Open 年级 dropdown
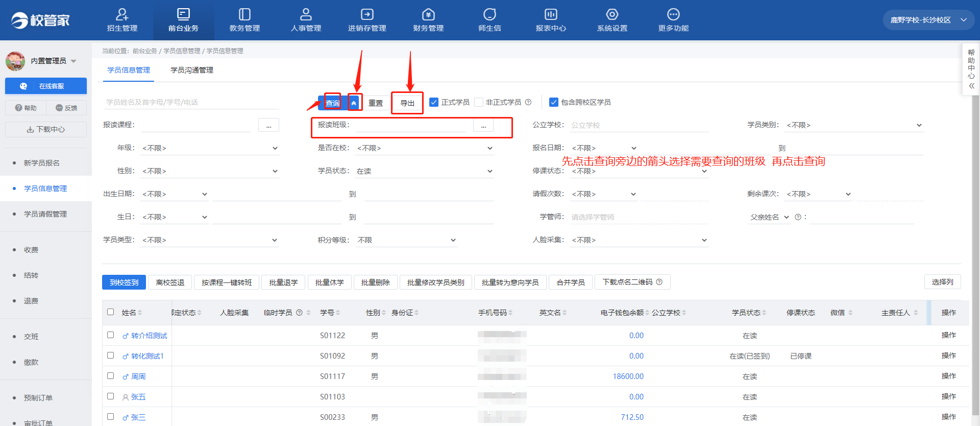The width and height of the screenshot is (980, 426). 210,148
